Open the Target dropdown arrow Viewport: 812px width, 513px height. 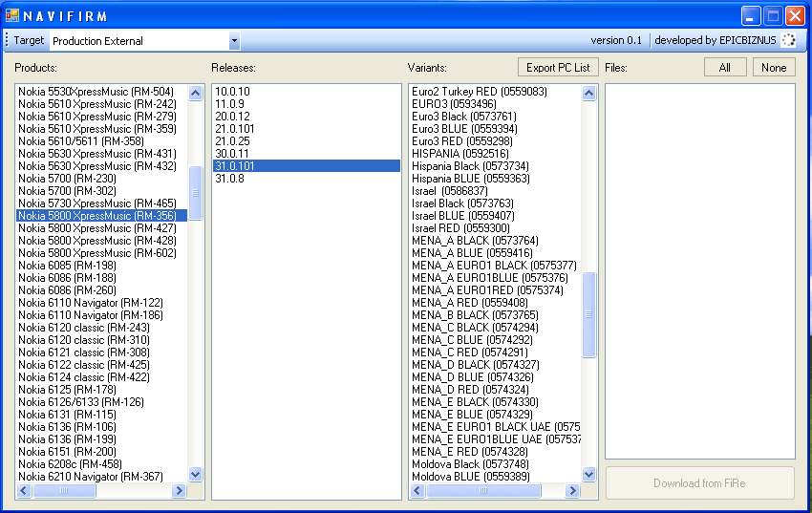[x=234, y=40]
